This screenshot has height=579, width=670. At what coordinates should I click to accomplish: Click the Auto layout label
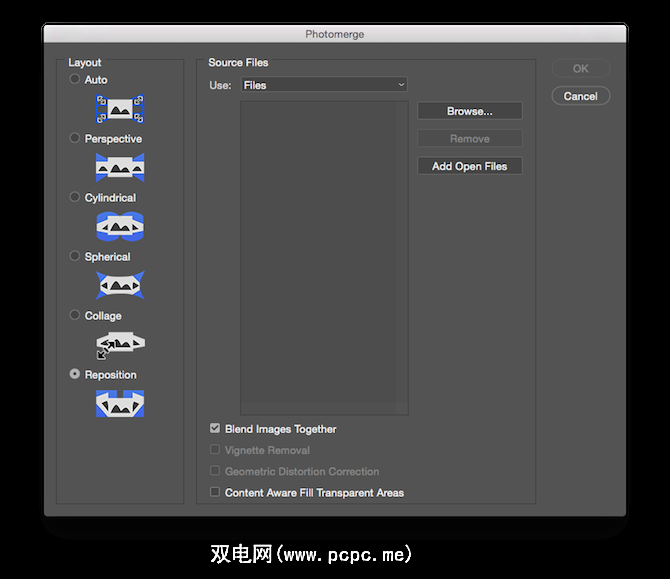96,80
